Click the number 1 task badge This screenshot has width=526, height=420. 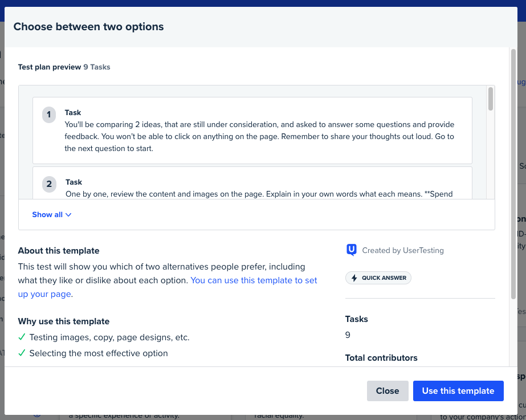tap(49, 115)
